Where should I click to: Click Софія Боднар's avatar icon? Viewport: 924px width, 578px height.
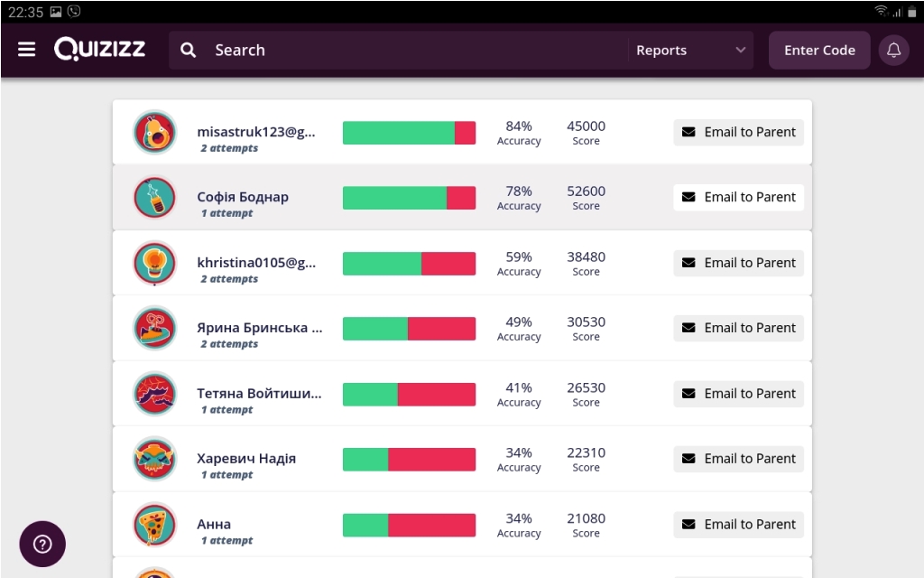(155, 198)
